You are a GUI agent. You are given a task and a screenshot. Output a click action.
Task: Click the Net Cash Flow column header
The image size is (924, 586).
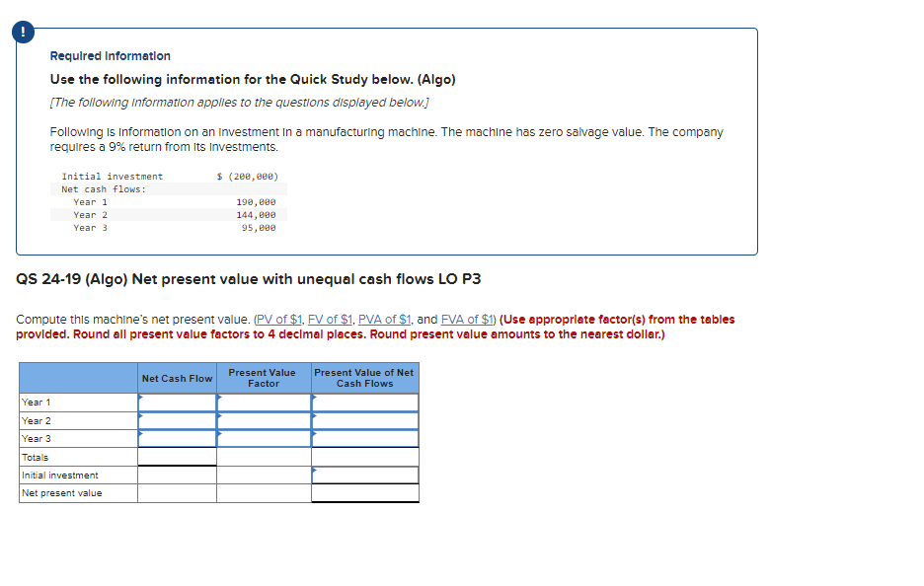click(178, 378)
